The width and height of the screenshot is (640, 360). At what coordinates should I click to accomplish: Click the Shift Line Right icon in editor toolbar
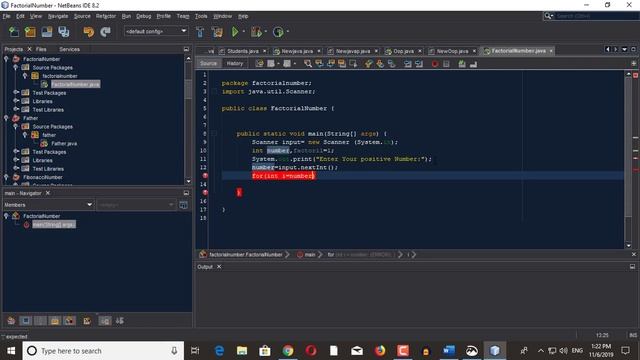tap(419, 64)
